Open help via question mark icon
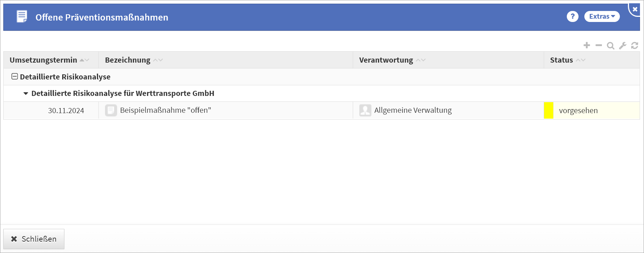The image size is (644, 253). 572,16
